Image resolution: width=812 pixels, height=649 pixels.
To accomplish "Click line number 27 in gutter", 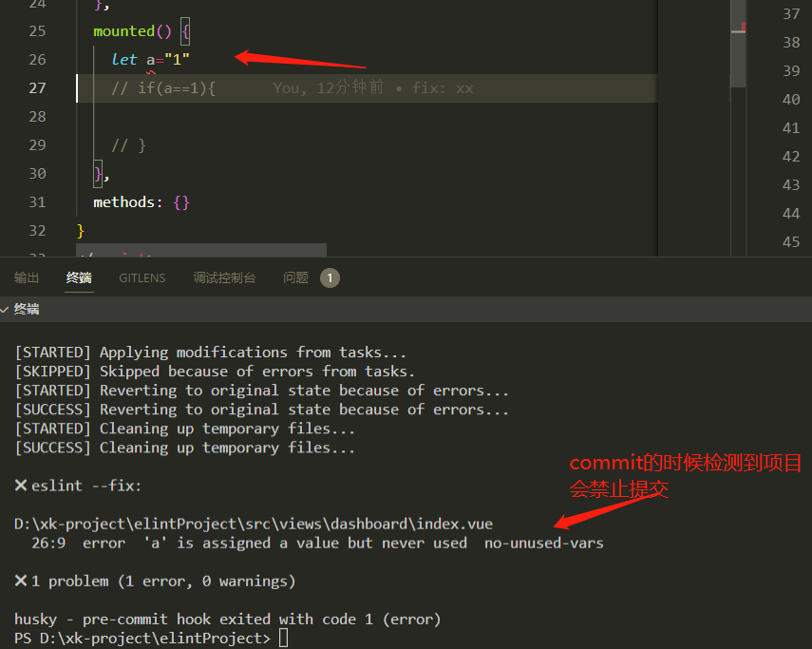I will coord(37,88).
